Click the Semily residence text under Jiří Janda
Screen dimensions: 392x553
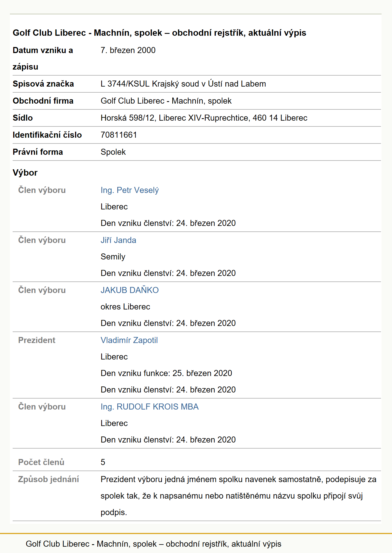coord(113,257)
